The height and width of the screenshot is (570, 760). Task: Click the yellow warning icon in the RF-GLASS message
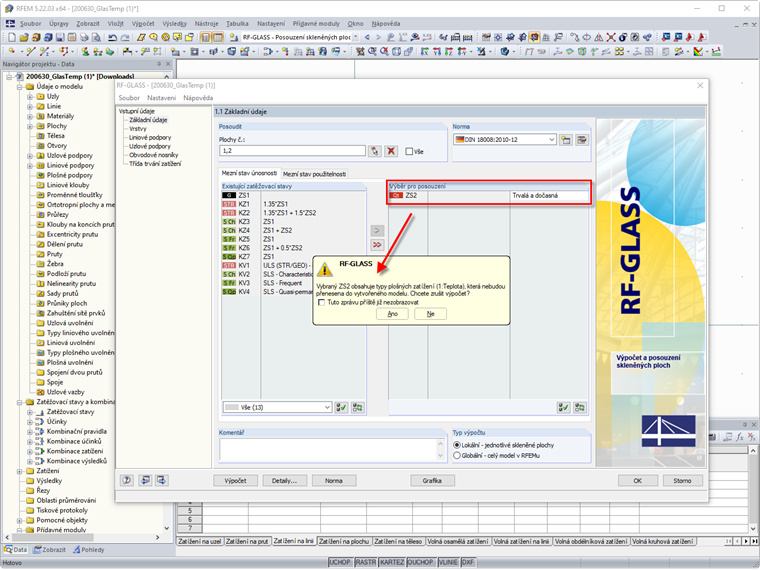pos(325,269)
